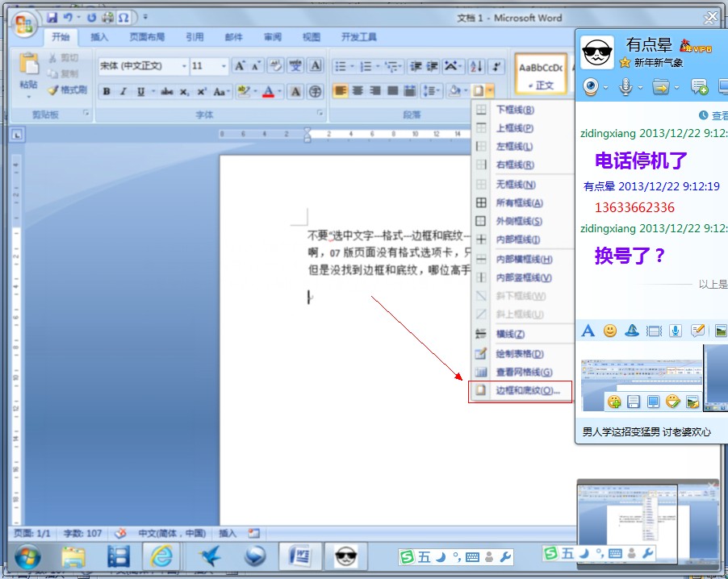Toggle Bold formatting

point(107,91)
